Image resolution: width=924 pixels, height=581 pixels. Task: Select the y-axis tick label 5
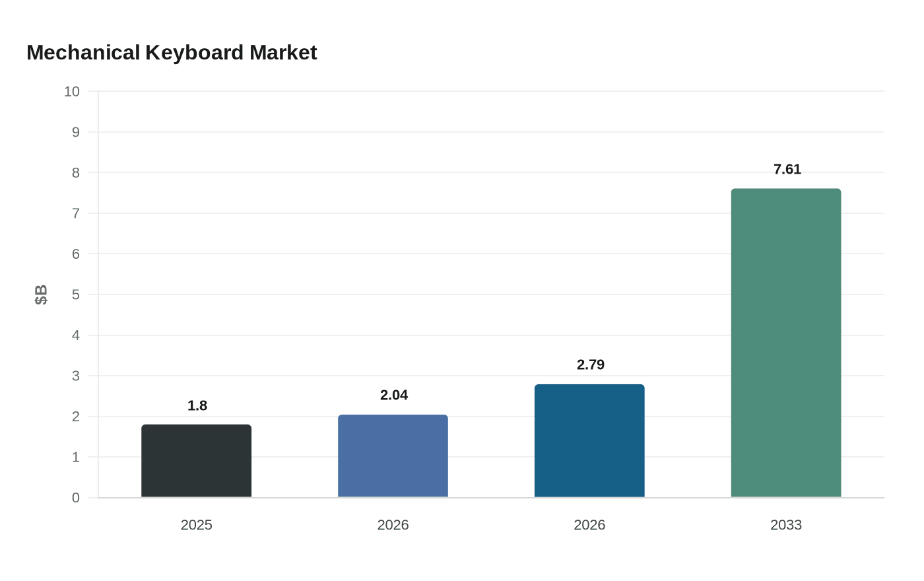click(x=76, y=294)
